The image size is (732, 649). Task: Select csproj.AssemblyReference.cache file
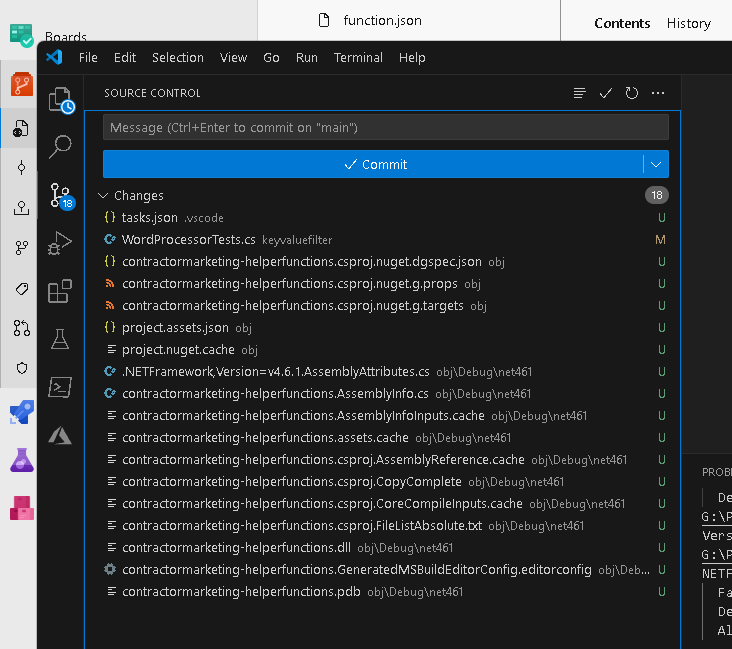[x=383, y=459]
